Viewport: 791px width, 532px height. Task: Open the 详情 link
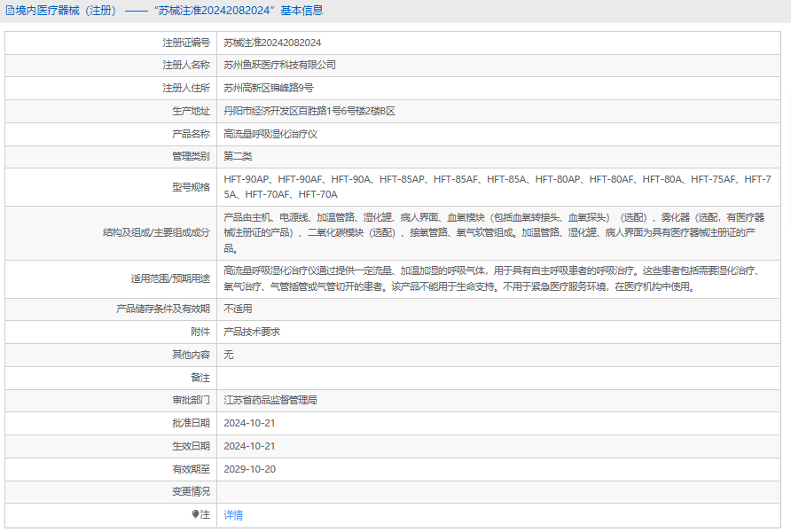point(233,515)
